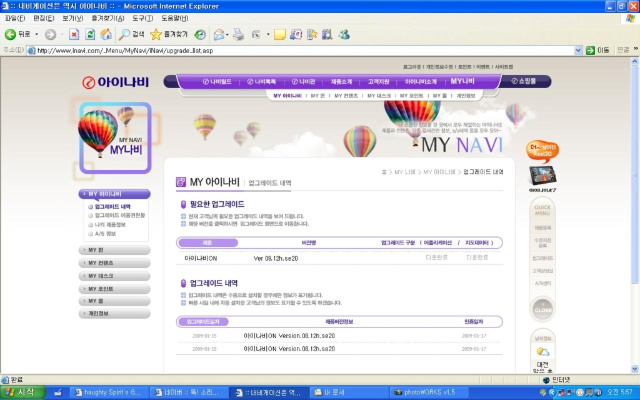The height and width of the screenshot is (400, 640).
Task: Open 고객지원 in purple navigation bar
Action: 378,82
